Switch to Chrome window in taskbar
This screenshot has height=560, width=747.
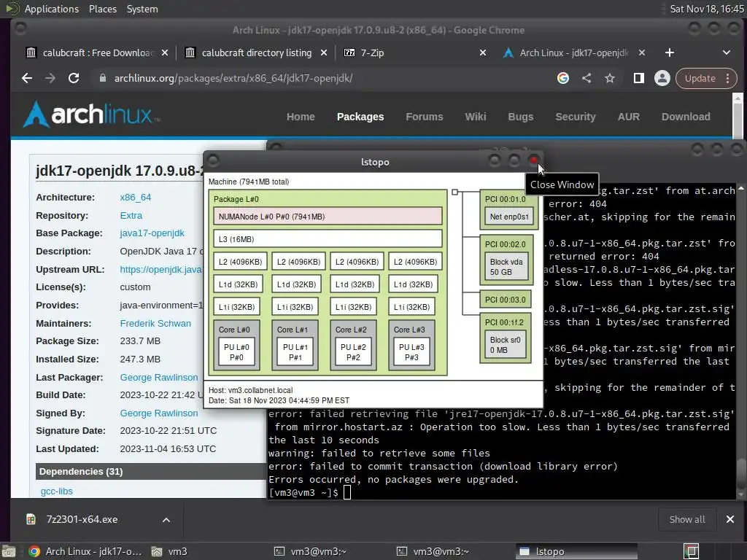pyautogui.click(x=86, y=551)
